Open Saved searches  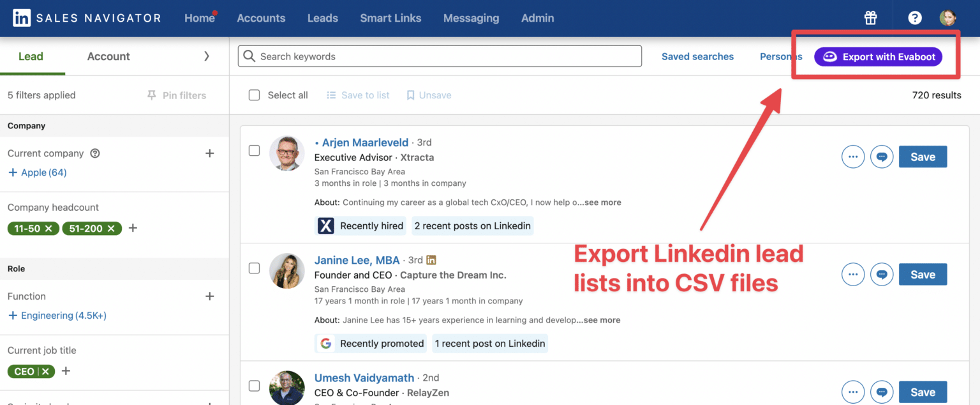[697, 56]
